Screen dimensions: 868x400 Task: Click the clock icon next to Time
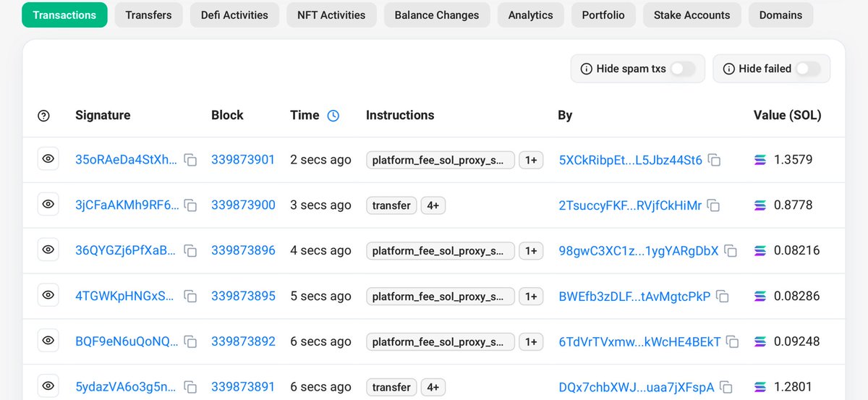tap(333, 116)
